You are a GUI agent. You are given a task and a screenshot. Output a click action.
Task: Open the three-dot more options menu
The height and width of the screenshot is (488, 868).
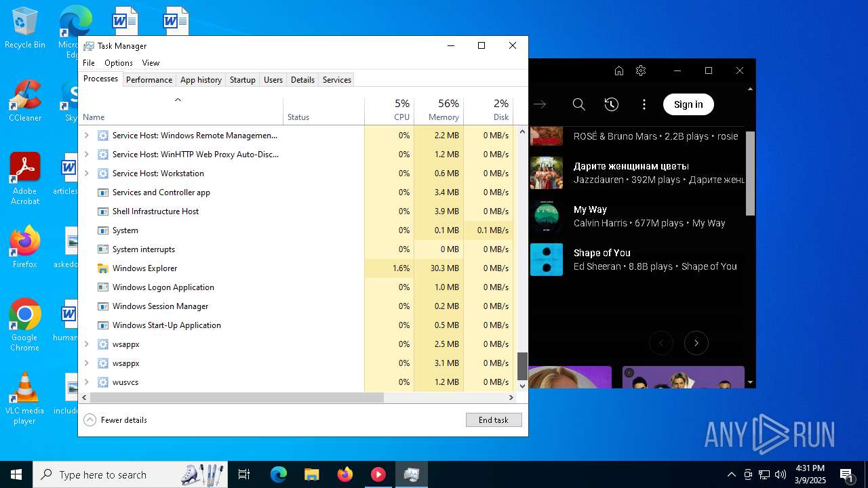(x=644, y=104)
